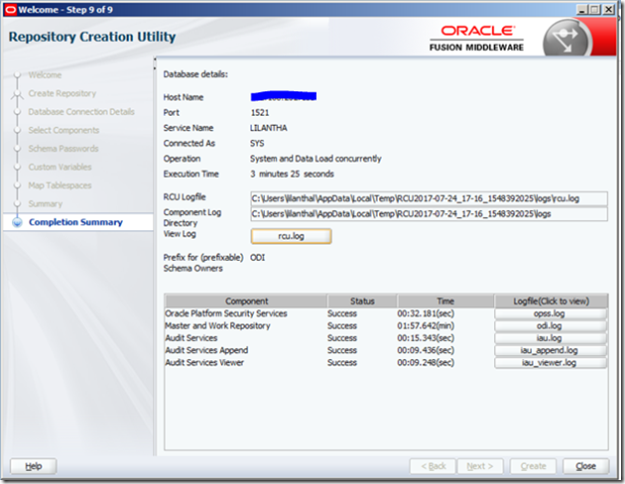625x484 pixels.
Task: Close the window with the title bar X
Action: [x=608, y=10]
